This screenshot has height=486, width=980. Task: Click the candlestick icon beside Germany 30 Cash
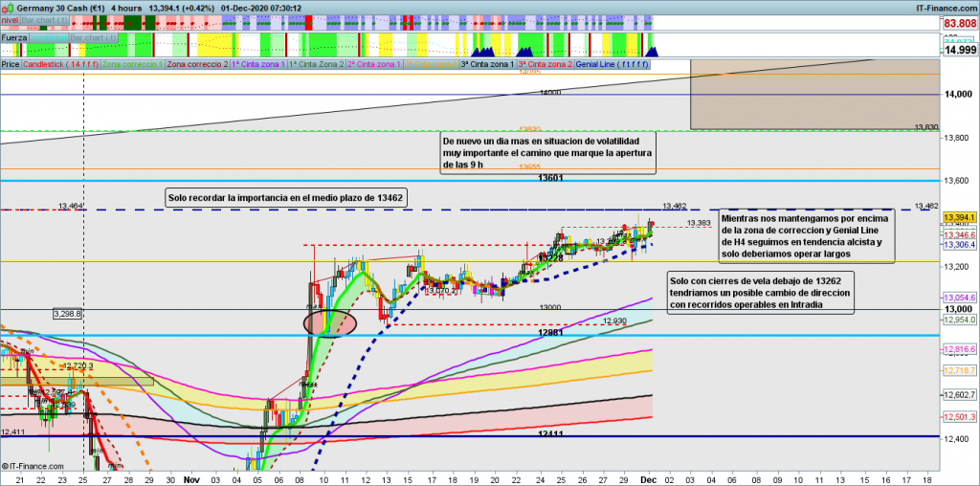pos(9,8)
